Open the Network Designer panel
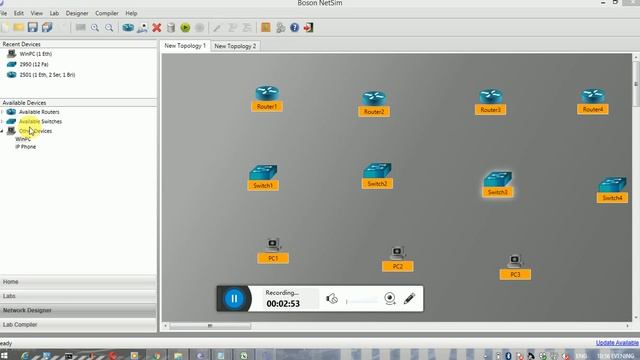Screen dimensions: 640x360 click(x=78, y=310)
